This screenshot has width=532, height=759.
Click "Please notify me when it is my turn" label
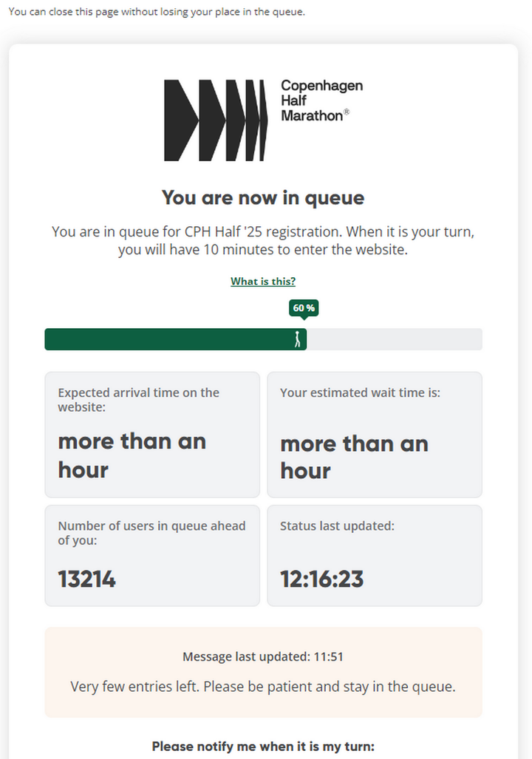[x=263, y=747]
